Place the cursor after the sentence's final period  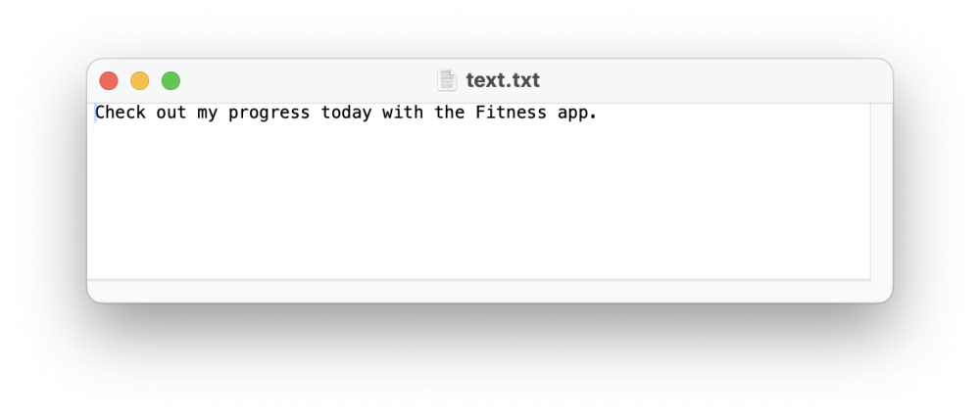tap(599, 113)
